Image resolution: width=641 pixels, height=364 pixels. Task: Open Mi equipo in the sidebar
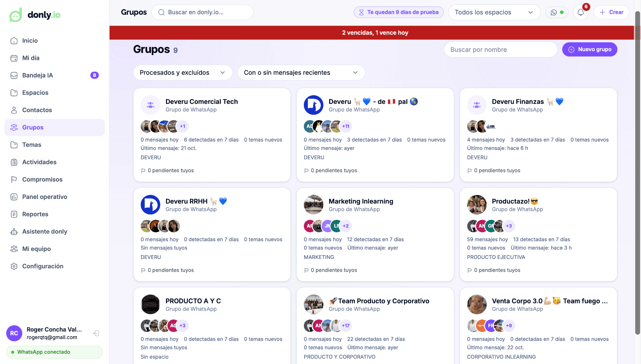tap(54, 249)
